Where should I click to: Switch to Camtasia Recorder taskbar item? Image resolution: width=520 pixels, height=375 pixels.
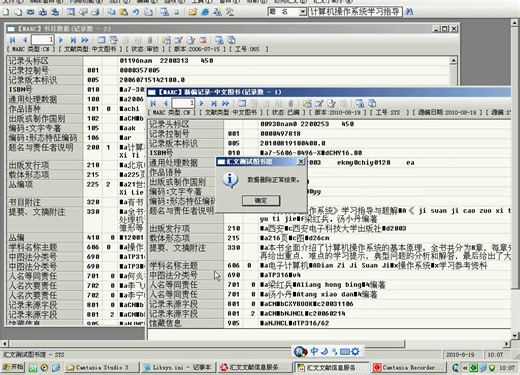pos(409,367)
